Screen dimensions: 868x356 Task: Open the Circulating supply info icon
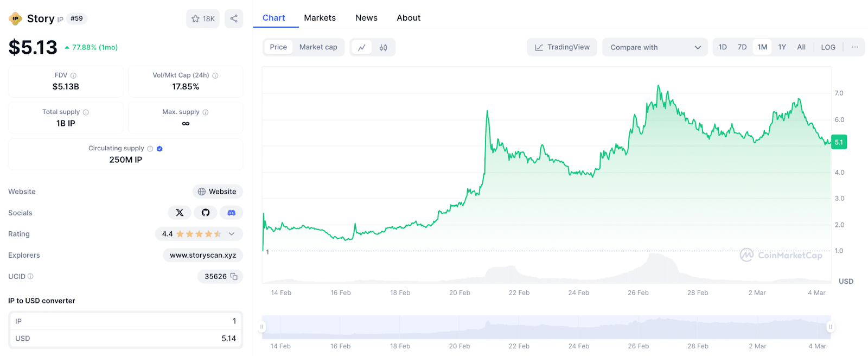(150, 149)
